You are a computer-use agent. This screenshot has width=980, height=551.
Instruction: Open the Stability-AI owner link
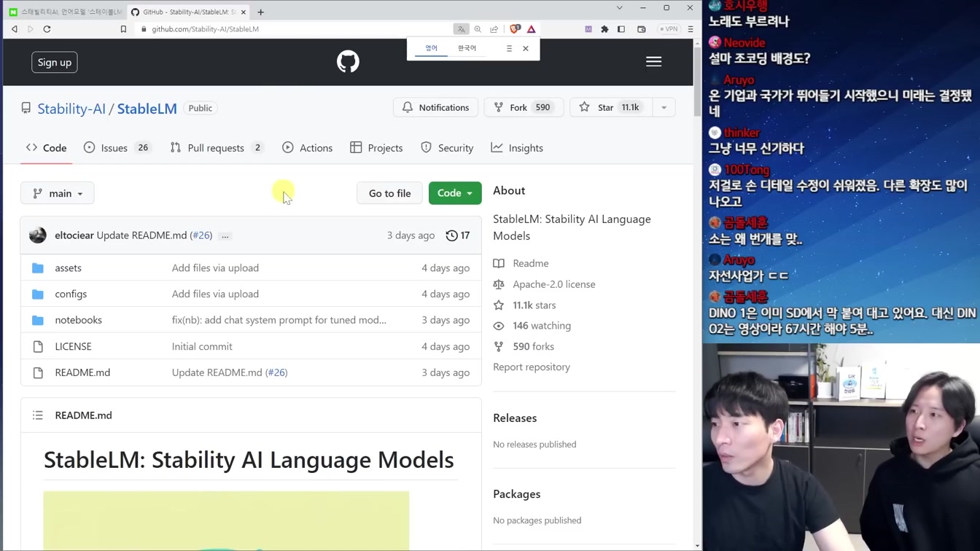(71, 109)
